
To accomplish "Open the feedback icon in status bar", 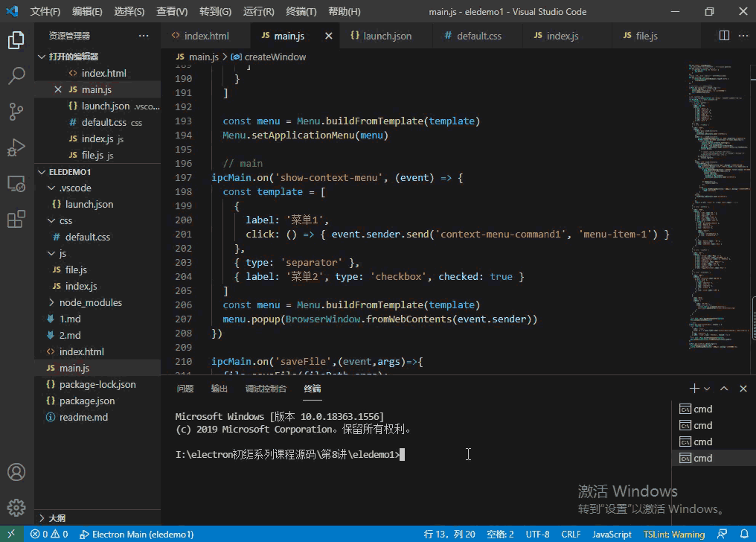I will [x=722, y=534].
